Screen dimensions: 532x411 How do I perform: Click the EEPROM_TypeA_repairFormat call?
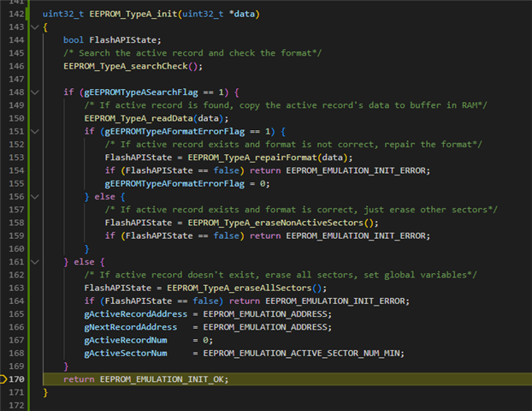(x=252, y=158)
